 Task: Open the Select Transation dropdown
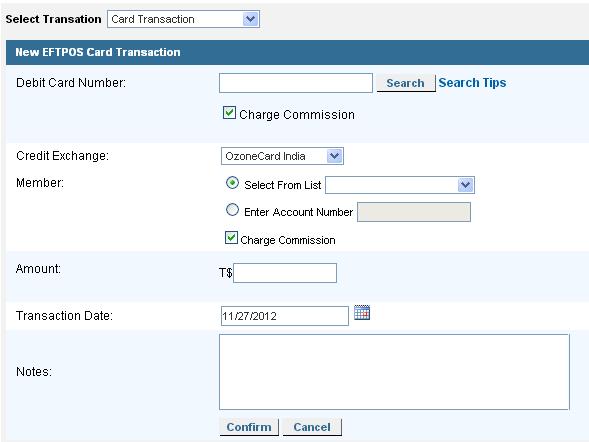183,19
